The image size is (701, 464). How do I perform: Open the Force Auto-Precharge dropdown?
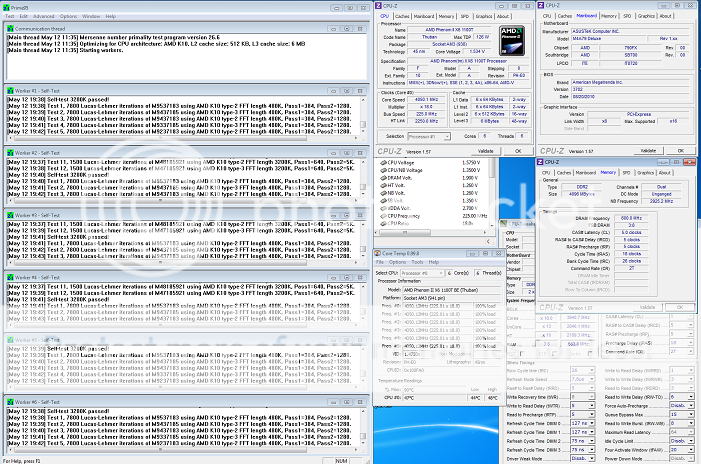click(682, 405)
